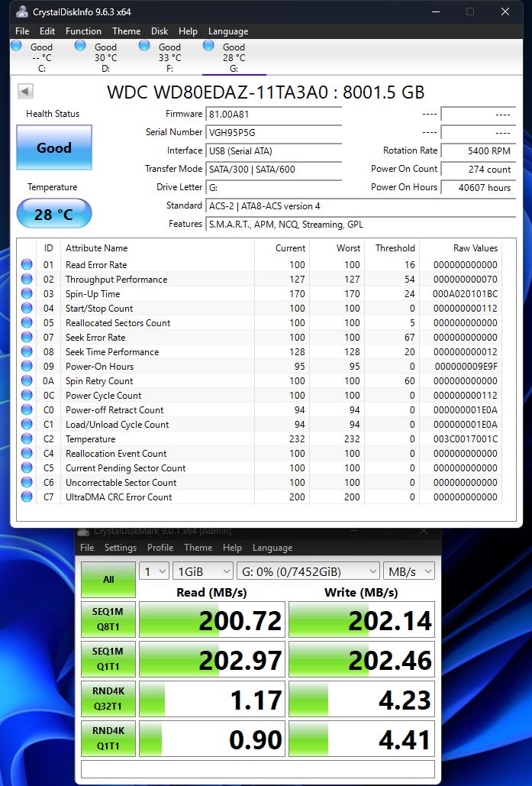The width and height of the screenshot is (532, 786).
Task: Run the SEQ1M Q8T1 benchmark test
Action: [x=108, y=619]
